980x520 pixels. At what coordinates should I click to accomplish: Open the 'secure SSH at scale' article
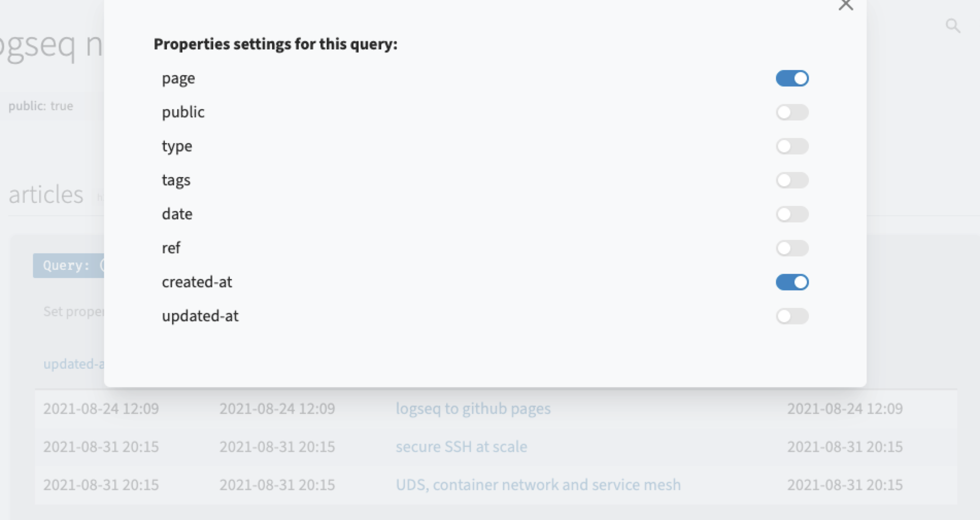pos(461,446)
